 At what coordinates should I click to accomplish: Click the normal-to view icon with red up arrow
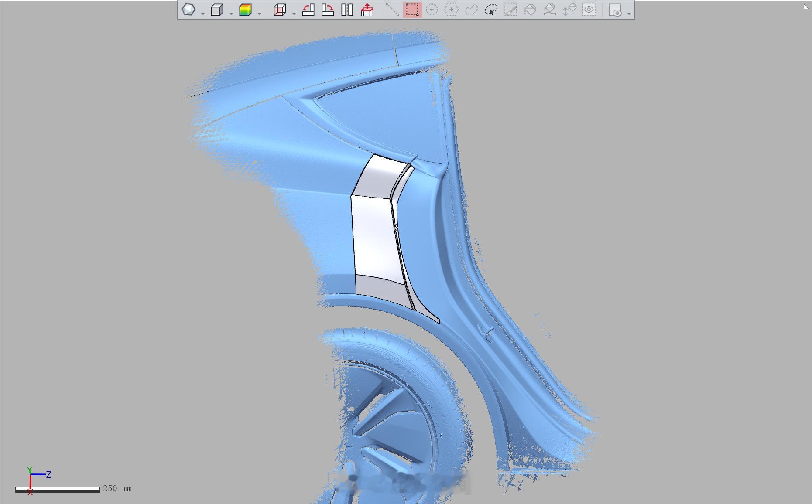click(x=367, y=10)
